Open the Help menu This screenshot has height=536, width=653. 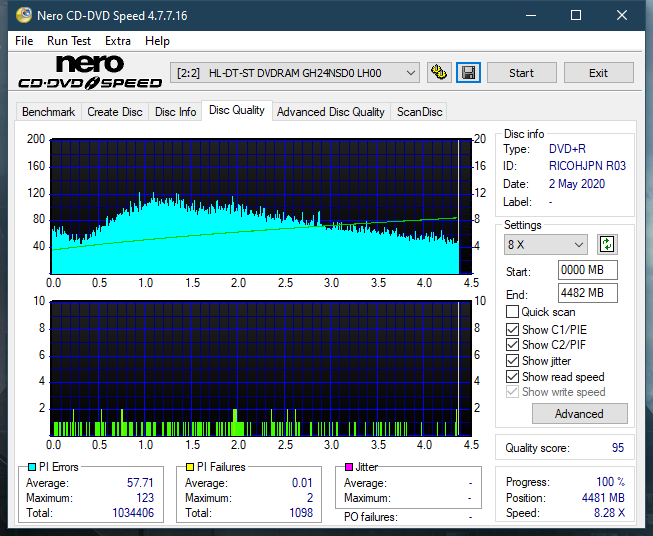(157, 41)
